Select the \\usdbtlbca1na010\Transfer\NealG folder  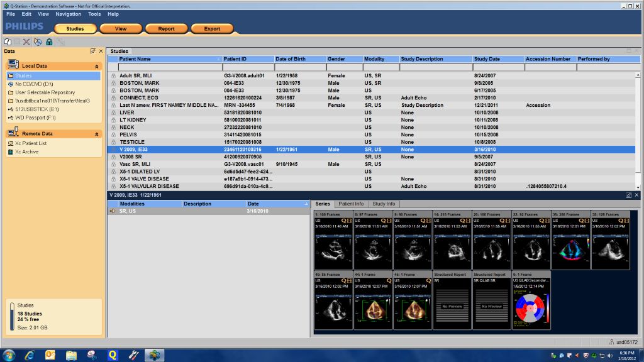coord(53,101)
